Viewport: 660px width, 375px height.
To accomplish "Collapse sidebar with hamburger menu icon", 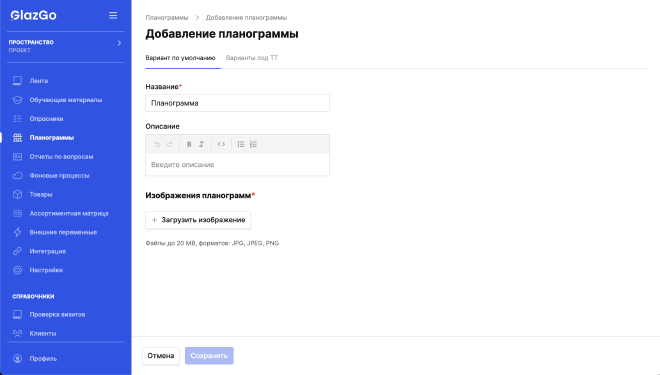I will (113, 16).
